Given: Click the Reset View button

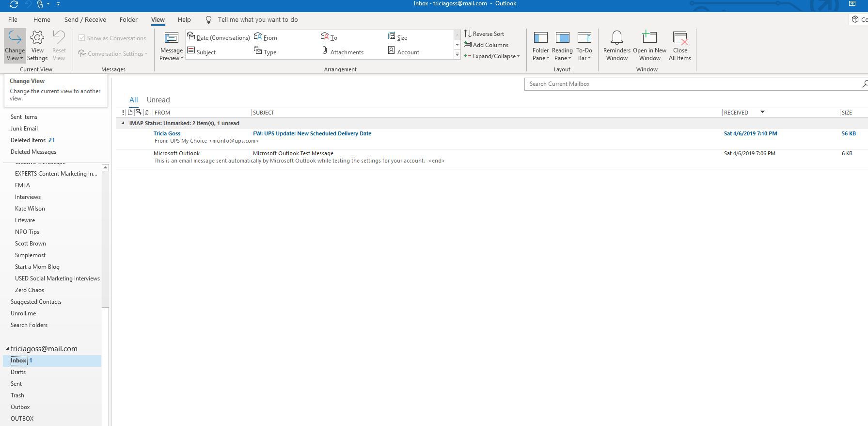Looking at the screenshot, I should (x=59, y=46).
